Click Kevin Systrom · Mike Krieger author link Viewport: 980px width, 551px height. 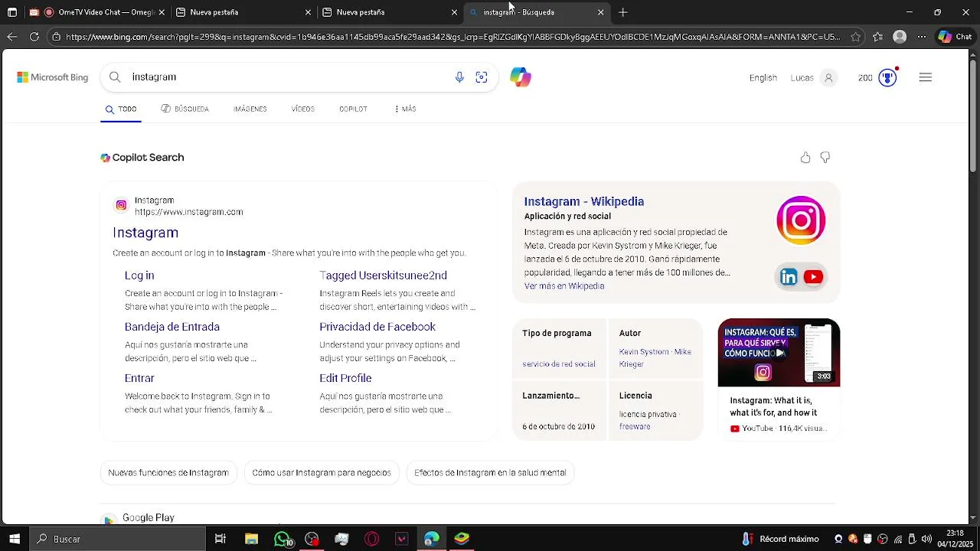pyautogui.click(x=655, y=358)
